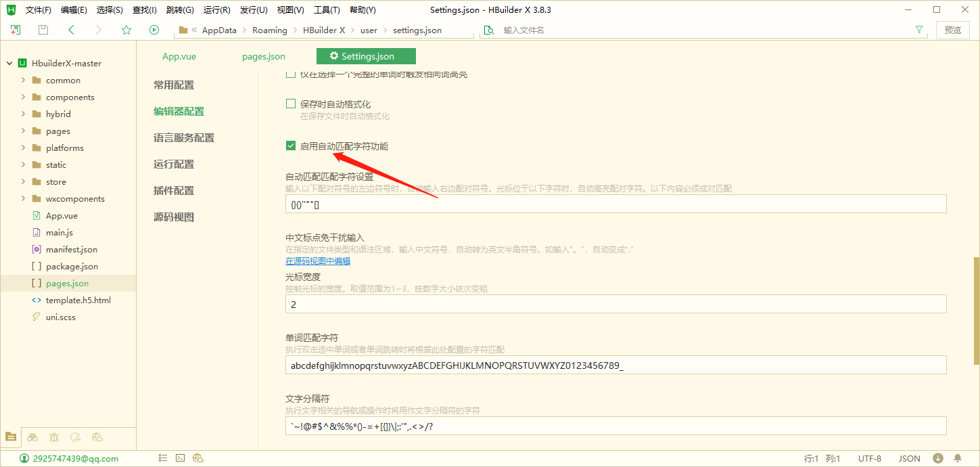The height and width of the screenshot is (467, 980).
Task: Open the debug bug icon panel
Action: pyautogui.click(x=54, y=437)
